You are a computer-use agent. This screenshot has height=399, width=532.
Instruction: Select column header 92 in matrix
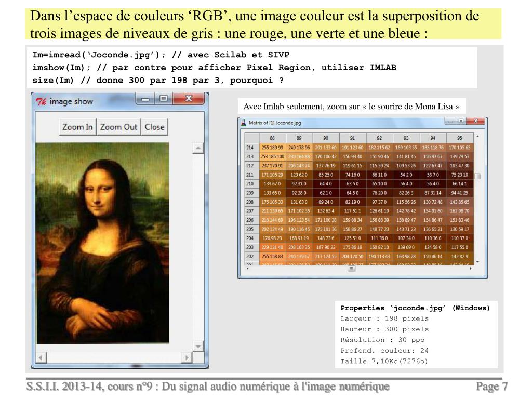(379, 138)
